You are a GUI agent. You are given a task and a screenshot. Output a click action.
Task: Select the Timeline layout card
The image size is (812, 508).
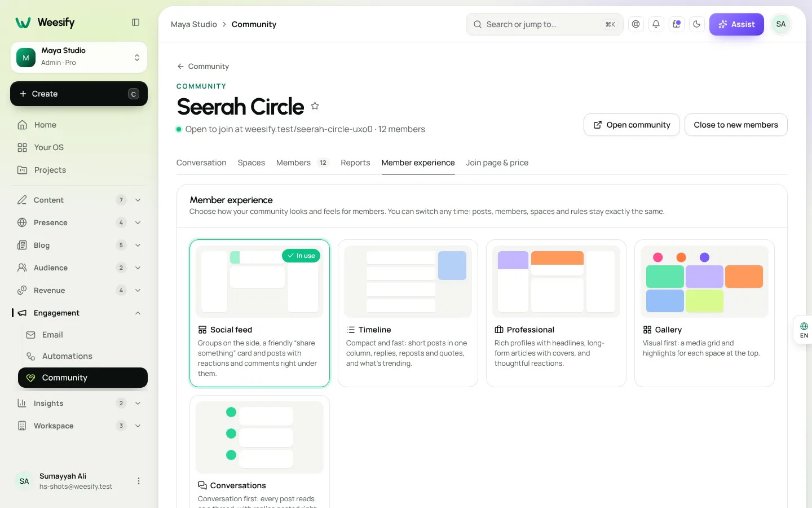(x=408, y=313)
